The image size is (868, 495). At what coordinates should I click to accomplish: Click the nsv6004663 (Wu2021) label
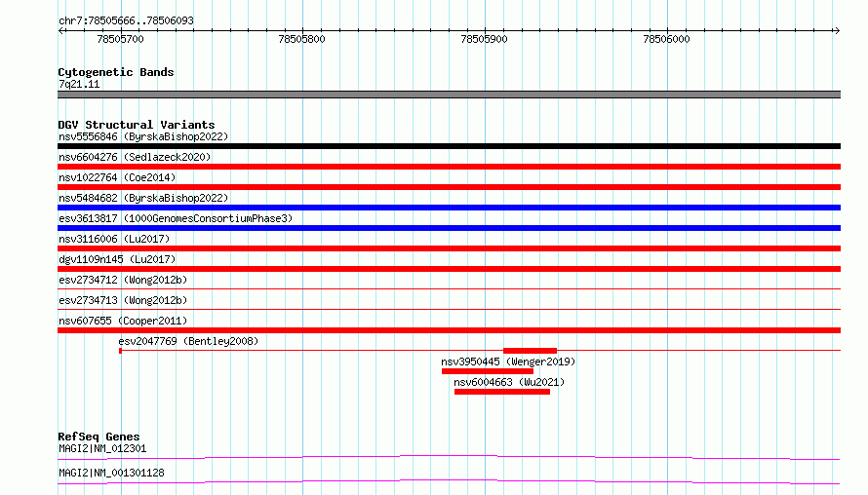point(509,382)
